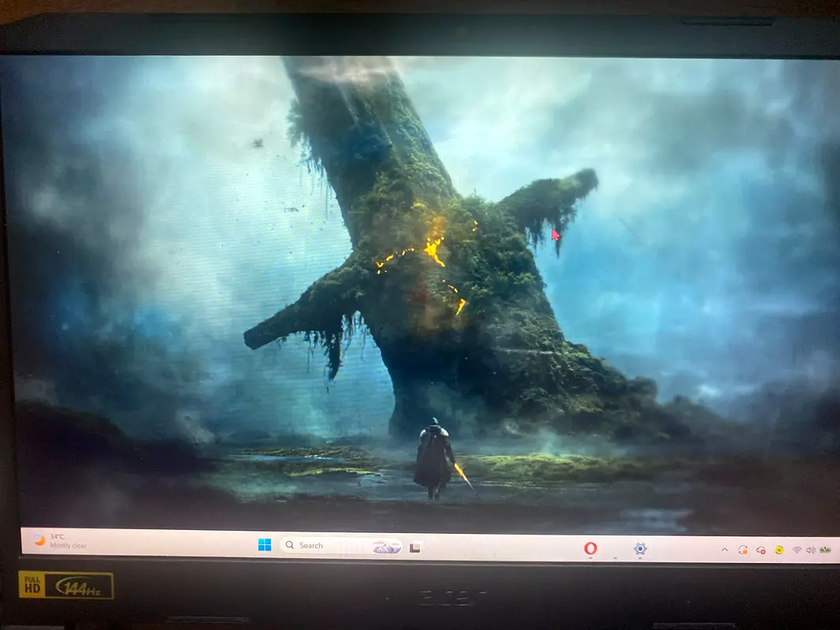Open the weather widget showing 34°C
The width and height of the screenshot is (840, 630).
(60, 540)
